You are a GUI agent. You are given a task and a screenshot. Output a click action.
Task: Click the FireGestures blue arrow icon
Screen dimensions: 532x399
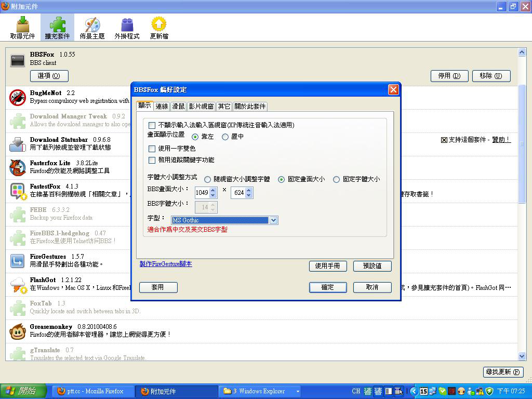tap(18, 261)
